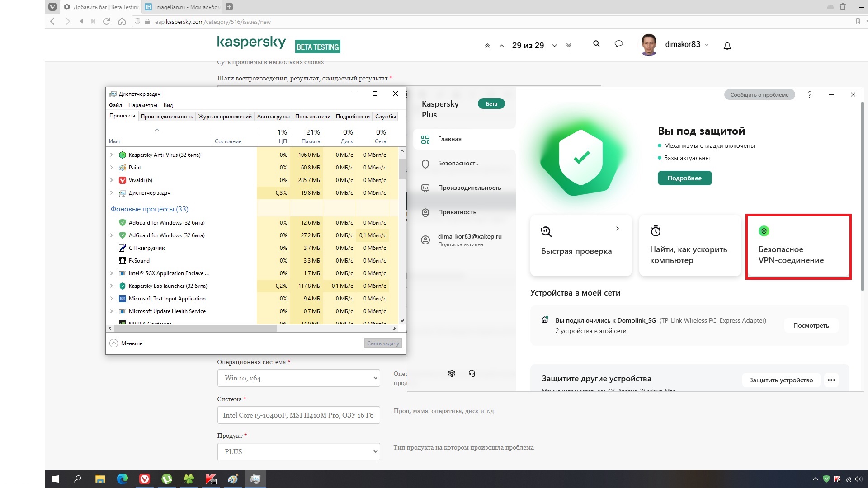This screenshot has height=488, width=868.
Task: Open closed tabs trash icon
Action: (x=843, y=7)
